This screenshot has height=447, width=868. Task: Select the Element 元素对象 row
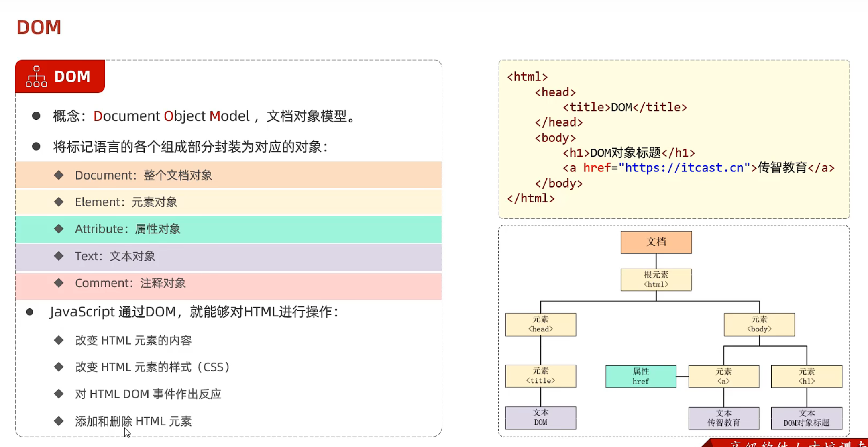[228, 202]
